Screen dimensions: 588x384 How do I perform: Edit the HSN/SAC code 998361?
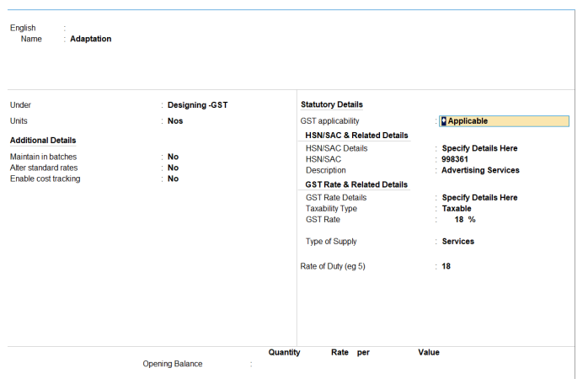pyautogui.click(x=455, y=159)
